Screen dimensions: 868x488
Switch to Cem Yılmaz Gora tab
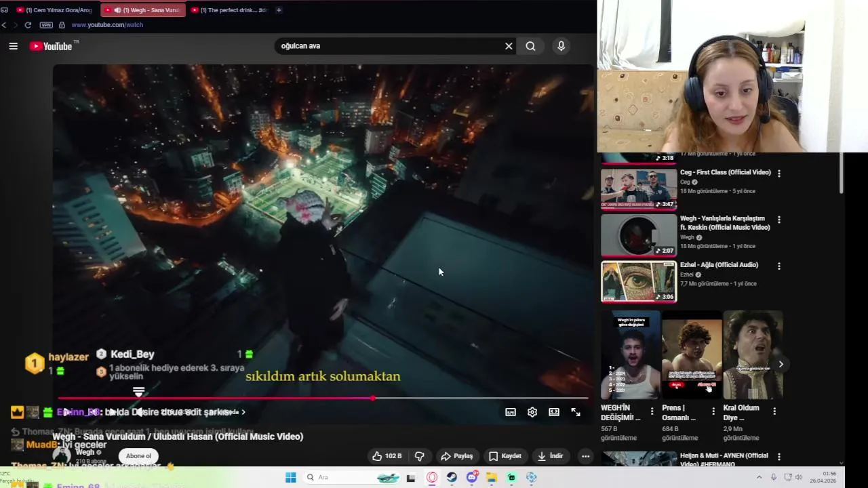pyautogui.click(x=54, y=10)
